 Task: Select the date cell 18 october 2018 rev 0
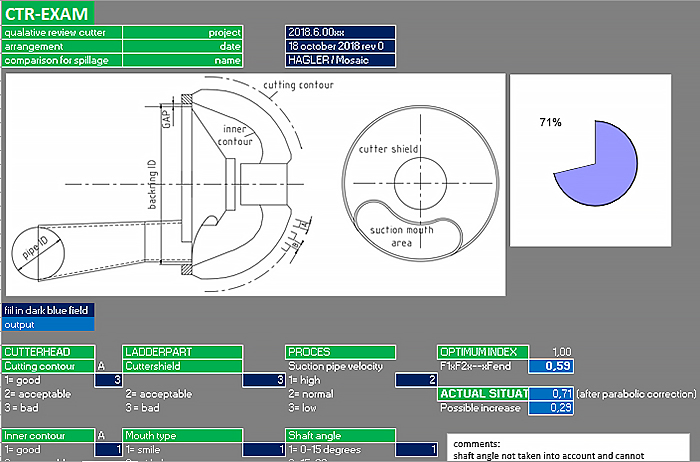[341, 46]
